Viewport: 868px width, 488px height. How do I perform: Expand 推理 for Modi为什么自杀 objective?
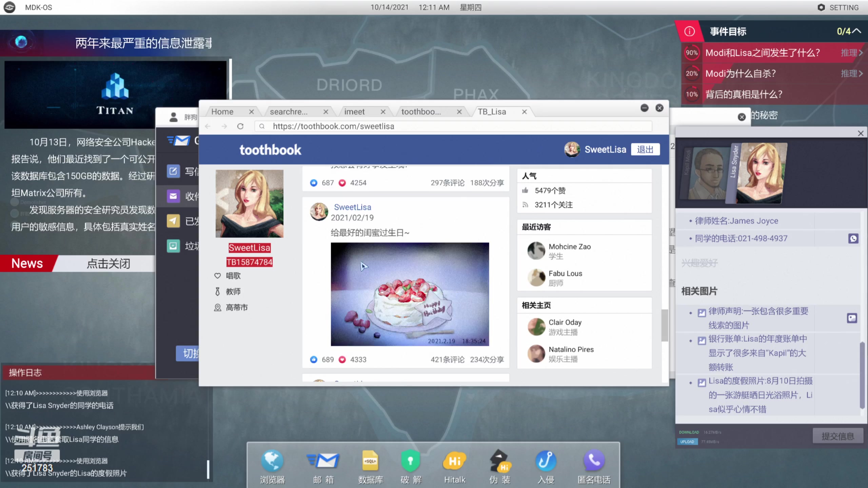pyautogui.click(x=851, y=74)
